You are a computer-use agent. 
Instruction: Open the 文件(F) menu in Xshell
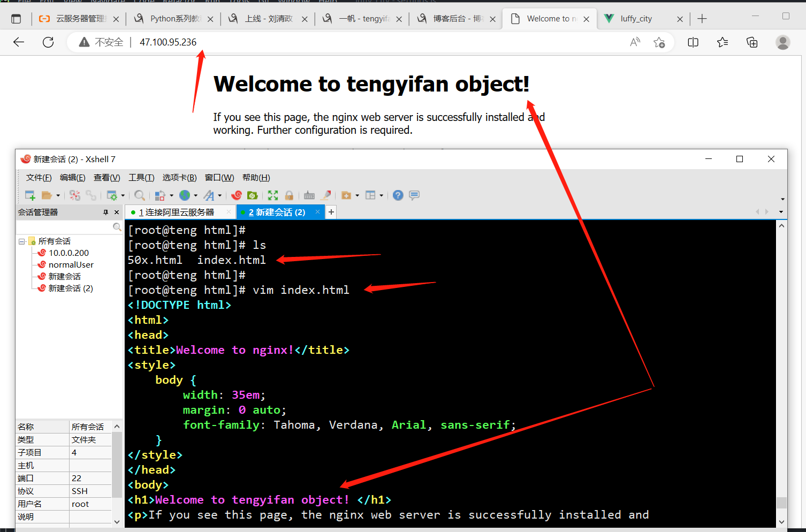39,178
